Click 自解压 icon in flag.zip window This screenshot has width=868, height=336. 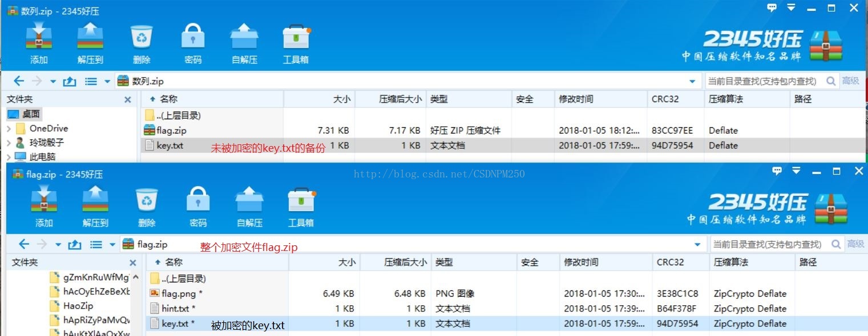(x=249, y=200)
